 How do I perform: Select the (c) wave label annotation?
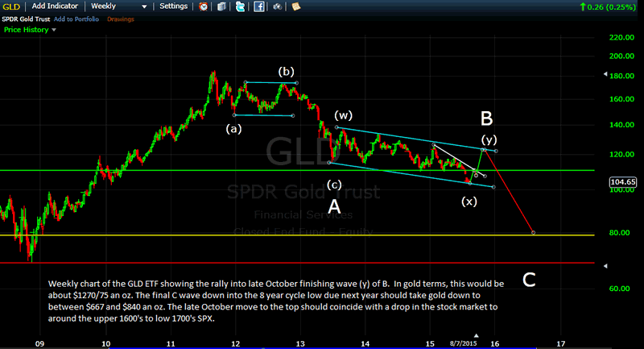tap(334, 185)
